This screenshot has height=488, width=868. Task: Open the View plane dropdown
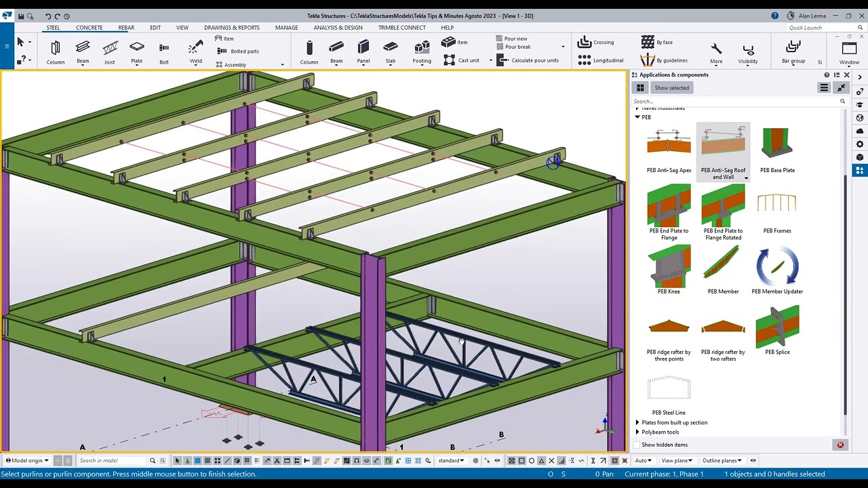(x=677, y=460)
